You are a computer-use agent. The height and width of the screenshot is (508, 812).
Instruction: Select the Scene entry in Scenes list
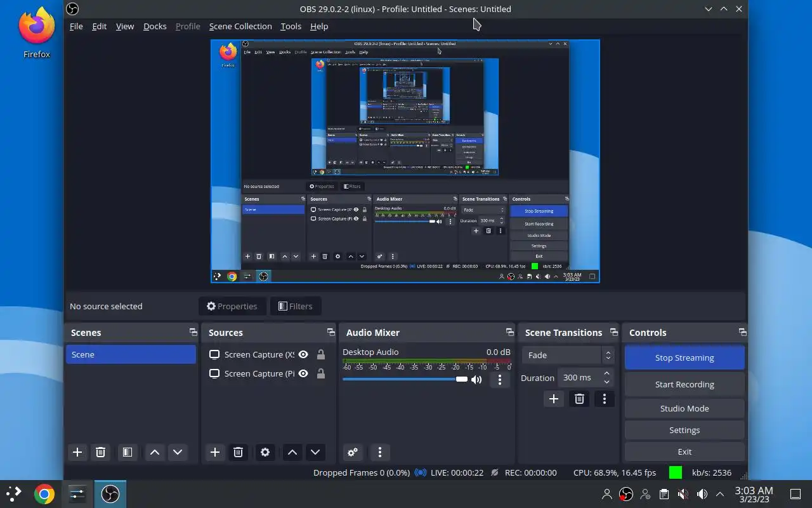pos(131,354)
